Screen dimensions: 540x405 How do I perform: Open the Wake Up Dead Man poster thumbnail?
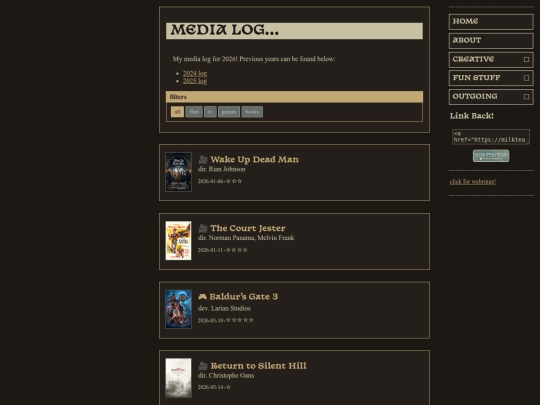pyautogui.click(x=178, y=172)
